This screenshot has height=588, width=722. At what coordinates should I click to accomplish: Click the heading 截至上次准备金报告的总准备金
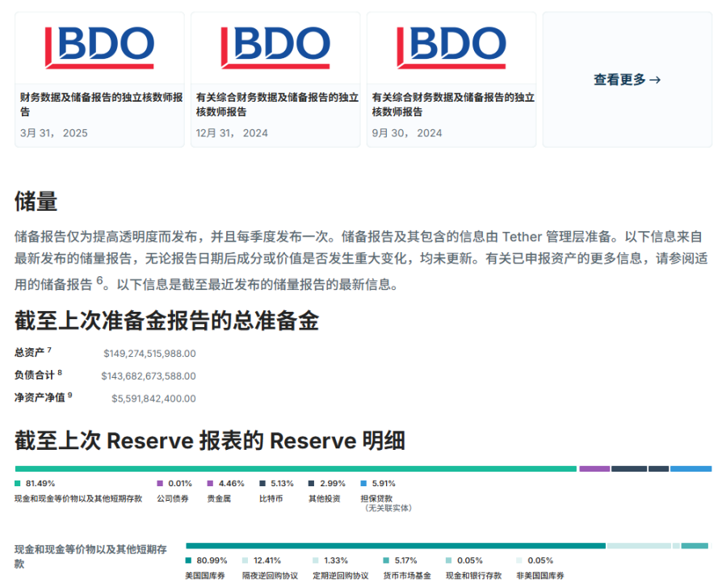coord(166,321)
